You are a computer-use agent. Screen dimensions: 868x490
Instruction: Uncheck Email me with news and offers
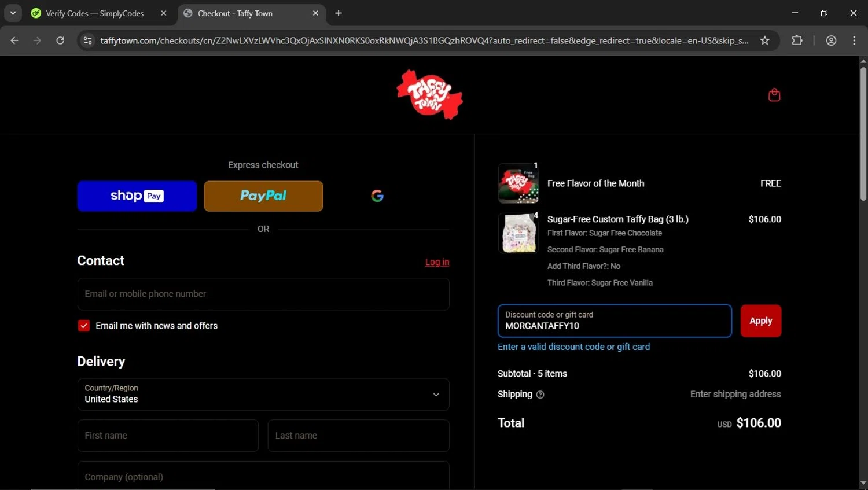pos(84,326)
